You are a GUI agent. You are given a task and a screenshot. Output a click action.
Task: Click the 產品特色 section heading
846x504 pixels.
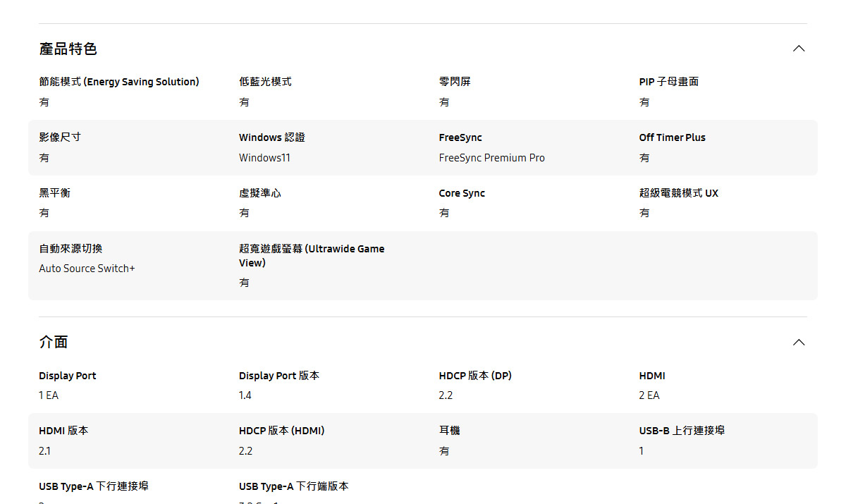(68, 49)
